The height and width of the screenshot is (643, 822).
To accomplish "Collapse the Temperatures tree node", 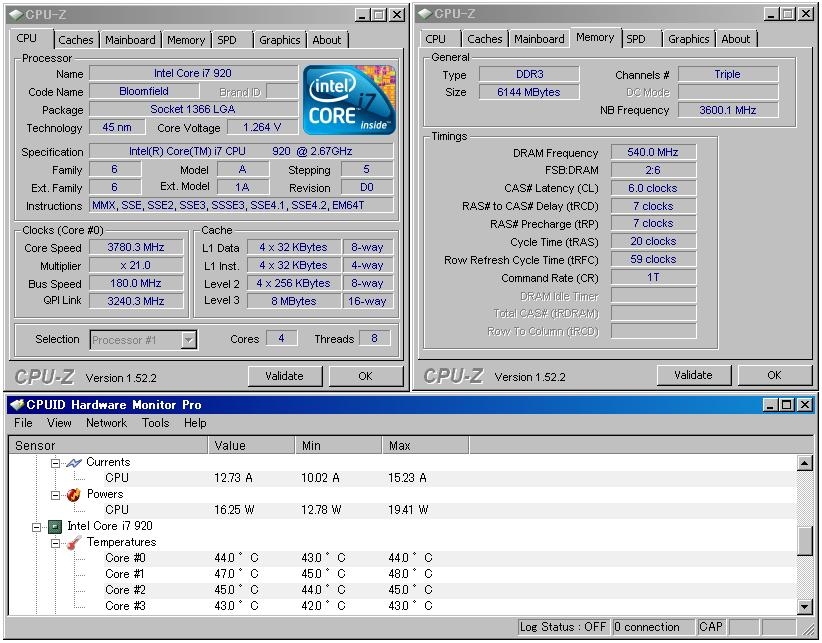I will point(55,542).
